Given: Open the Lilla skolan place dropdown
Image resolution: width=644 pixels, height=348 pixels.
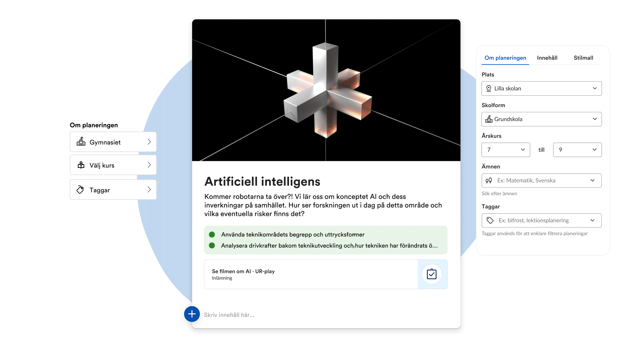Looking at the screenshot, I should [x=541, y=88].
